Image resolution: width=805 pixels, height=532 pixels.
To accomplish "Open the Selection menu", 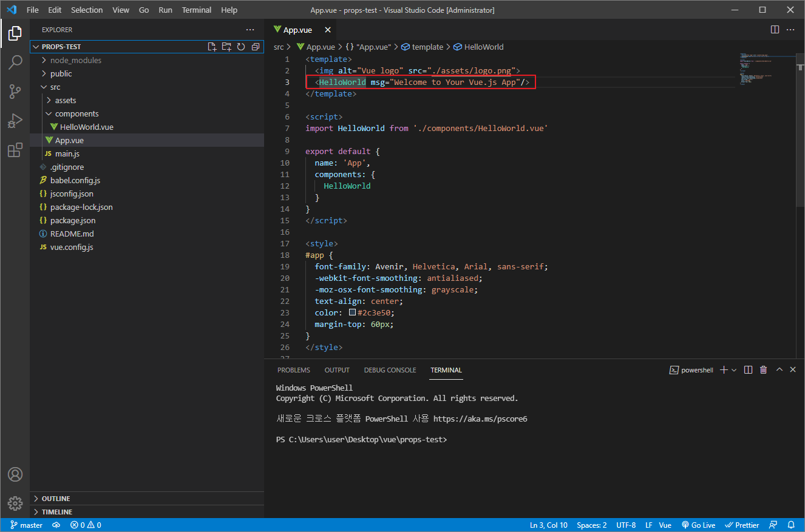I will coord(87,10).
